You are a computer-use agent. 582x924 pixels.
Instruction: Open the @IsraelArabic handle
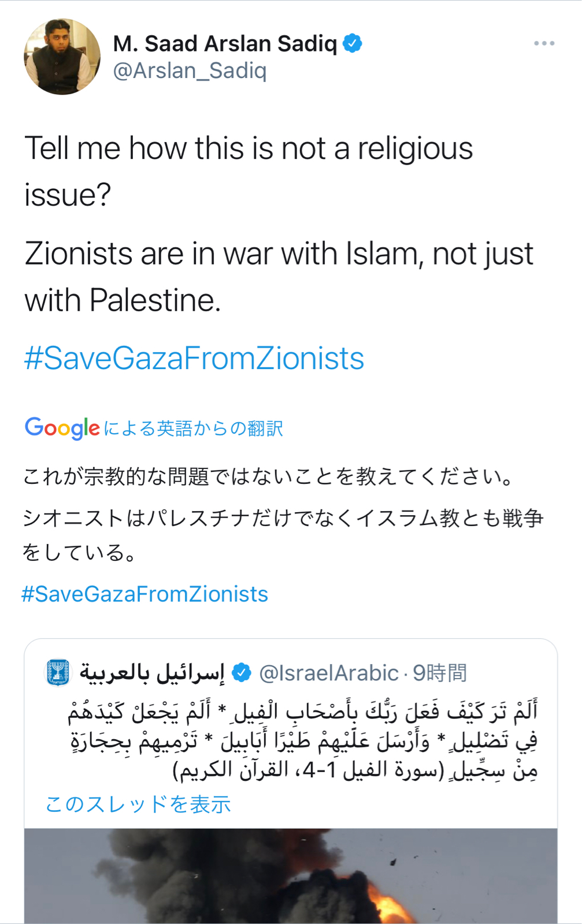coord(329,673)
